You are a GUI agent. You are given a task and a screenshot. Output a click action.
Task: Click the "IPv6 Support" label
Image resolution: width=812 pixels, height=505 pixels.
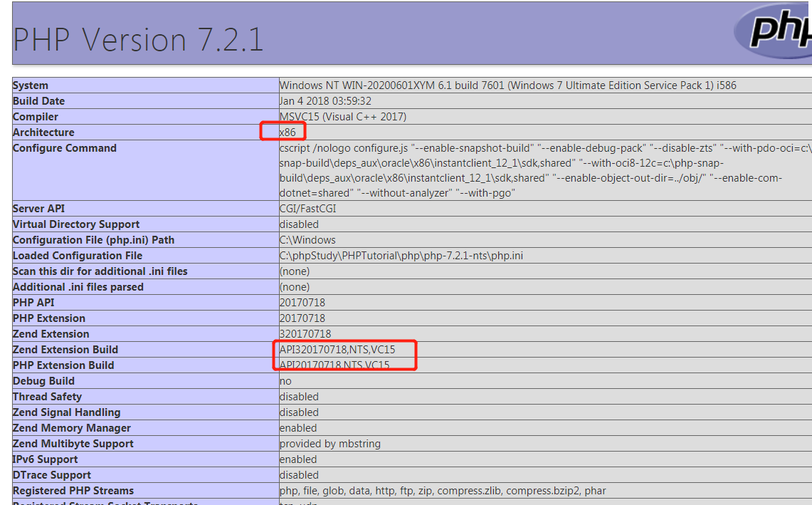(x=45, y=459)
